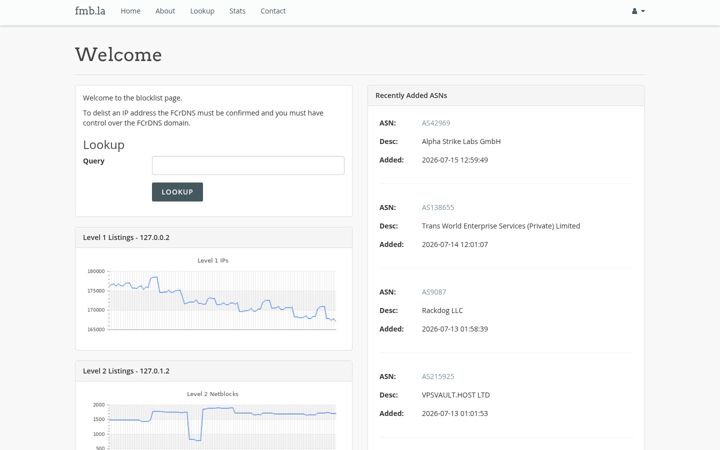
Task: Select the Lookup section heading
Action: (103, 145)
